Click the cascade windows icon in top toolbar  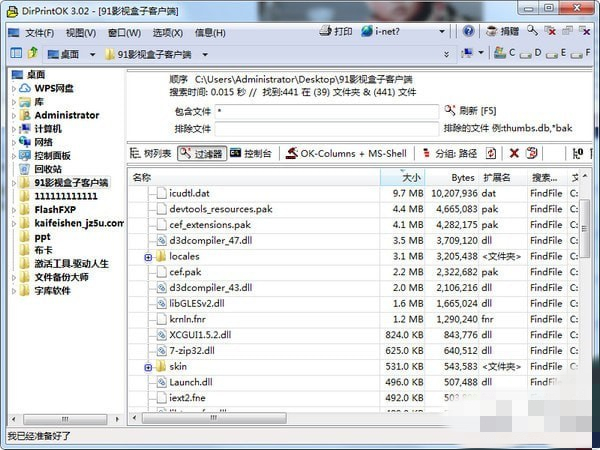[567, 31]
